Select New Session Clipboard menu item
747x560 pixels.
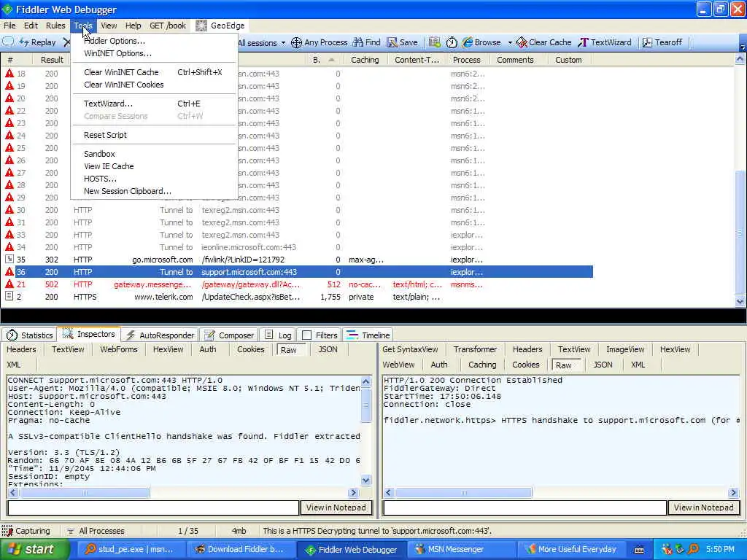tap(155, 191)
